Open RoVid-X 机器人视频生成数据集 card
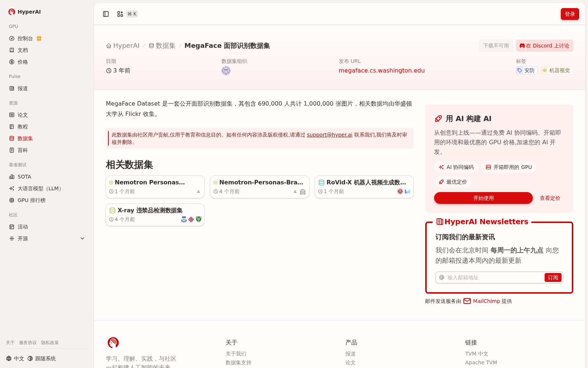 (364, 187)
